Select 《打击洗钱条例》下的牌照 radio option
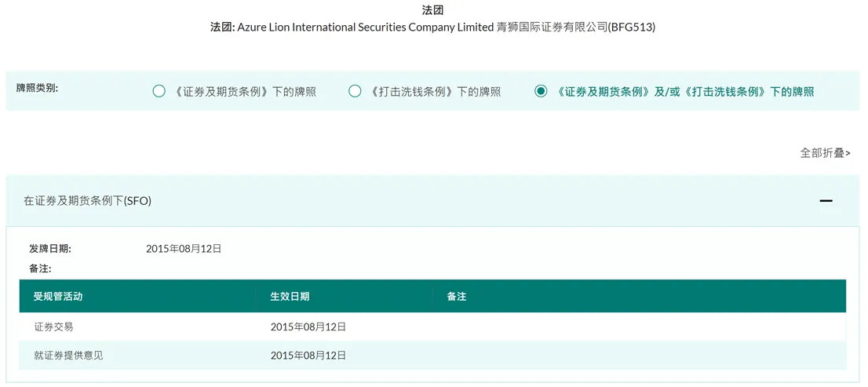 pos(355,92)
